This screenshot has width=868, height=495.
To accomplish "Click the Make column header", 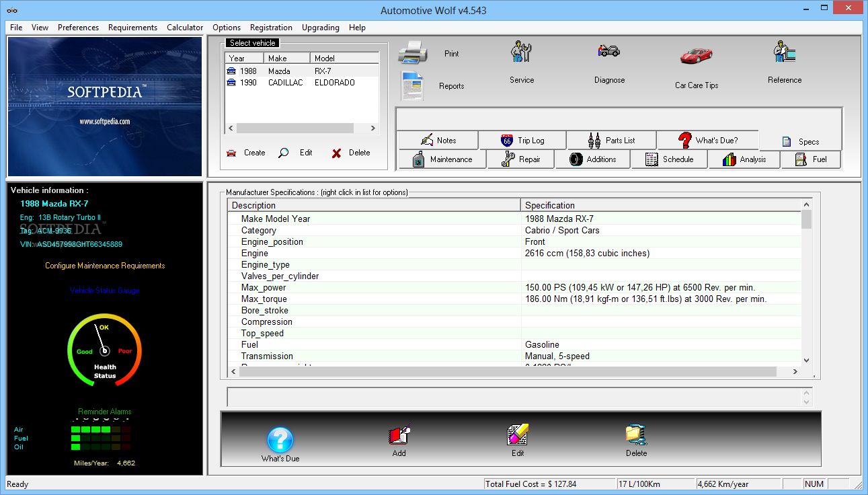I will [x=287, y=59].
